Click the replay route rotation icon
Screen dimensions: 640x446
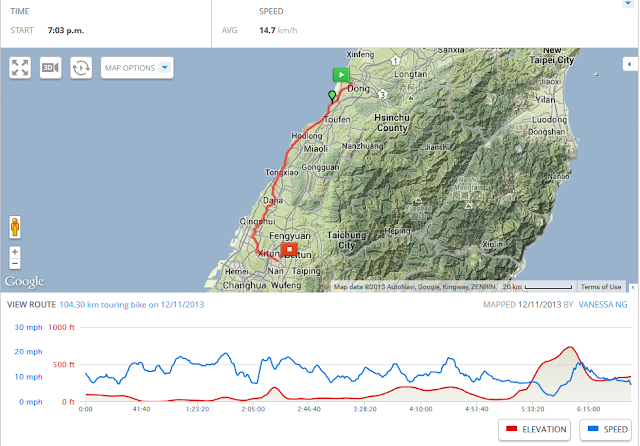pyautogui.click(x=81, y=68)
